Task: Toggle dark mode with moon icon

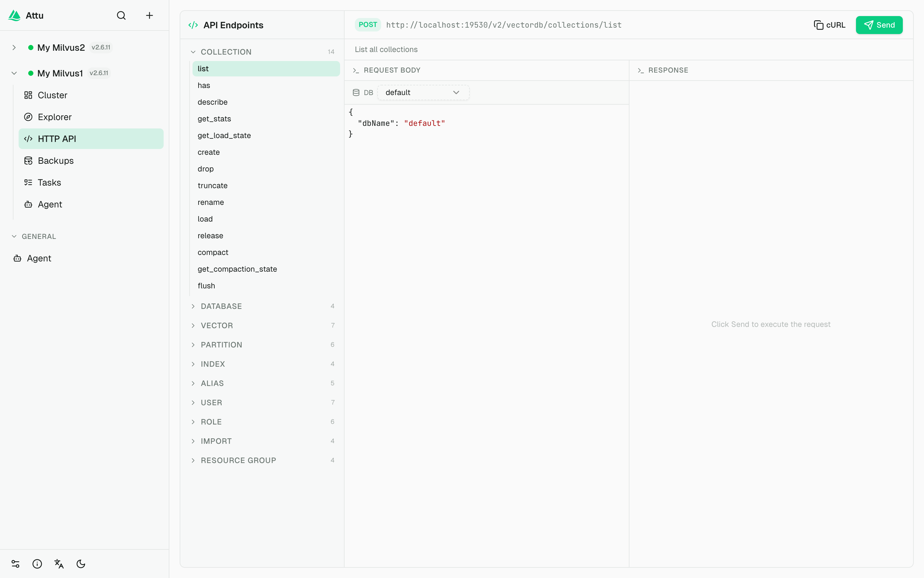Action: [x=81, y=564]
